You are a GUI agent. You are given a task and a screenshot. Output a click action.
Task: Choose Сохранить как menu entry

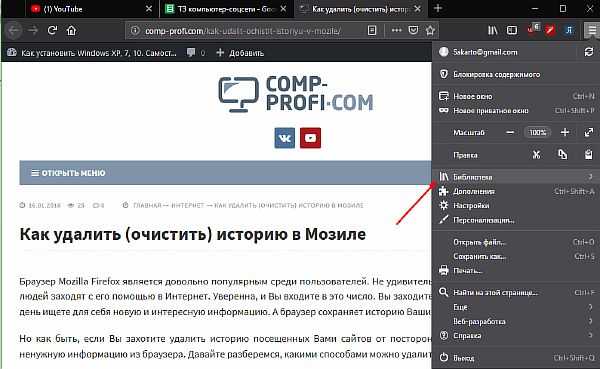[x=515, y=256]
